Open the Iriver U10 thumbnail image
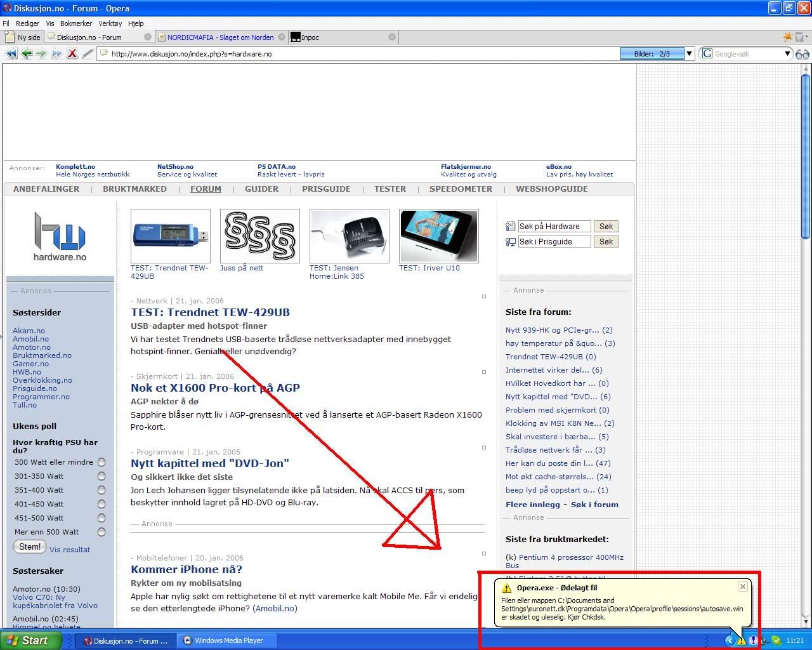This screenshot has height=650, width=812. (439, 235)
